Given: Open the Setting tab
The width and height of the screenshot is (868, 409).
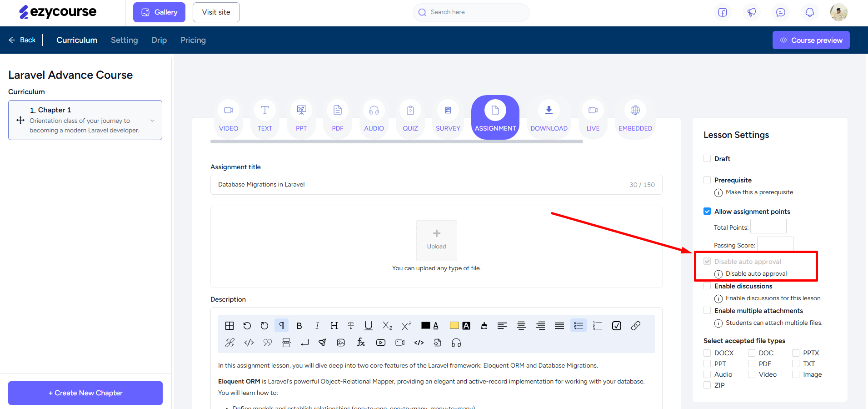Looking at the screenshot, I should click(125, 40).
